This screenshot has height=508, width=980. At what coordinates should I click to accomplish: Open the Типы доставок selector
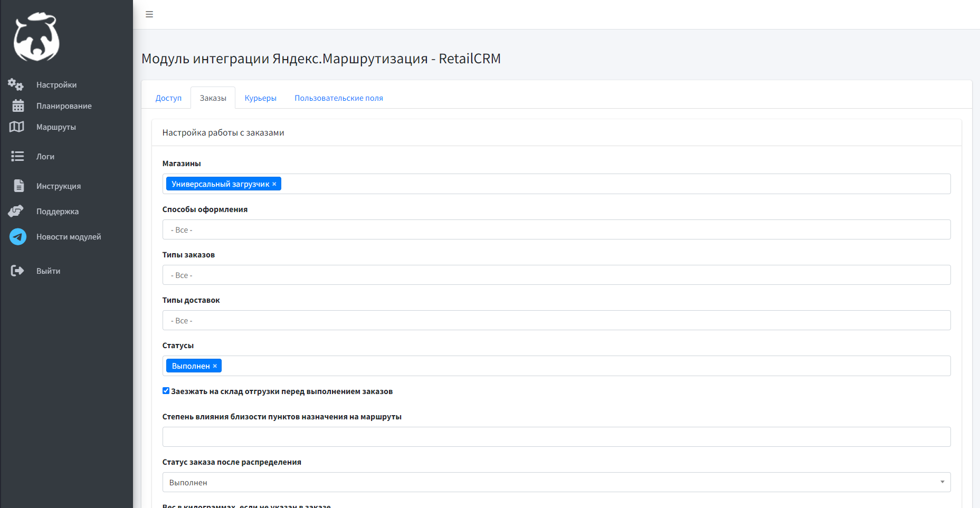pyautogui.click(x=556, y=320)
